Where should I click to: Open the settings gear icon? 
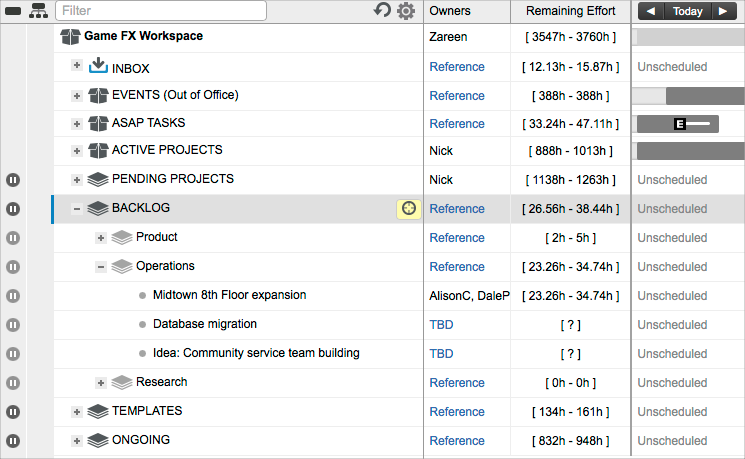click(405, 11)
